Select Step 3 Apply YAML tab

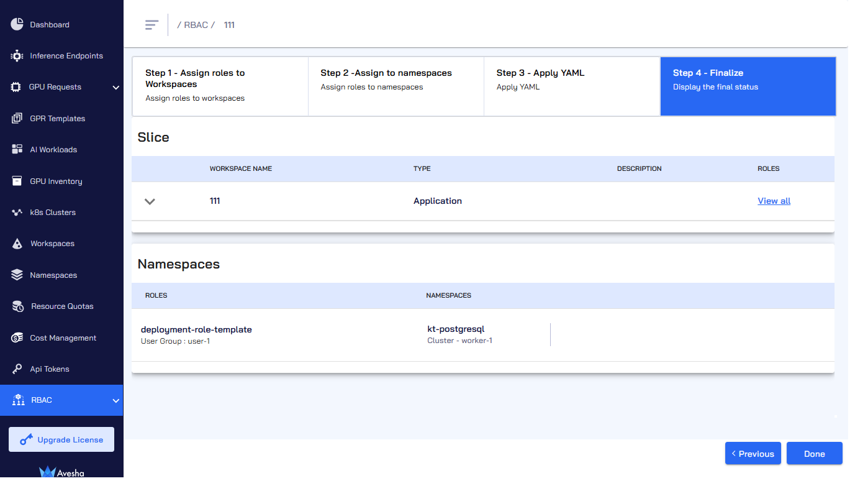pos(572,86)
